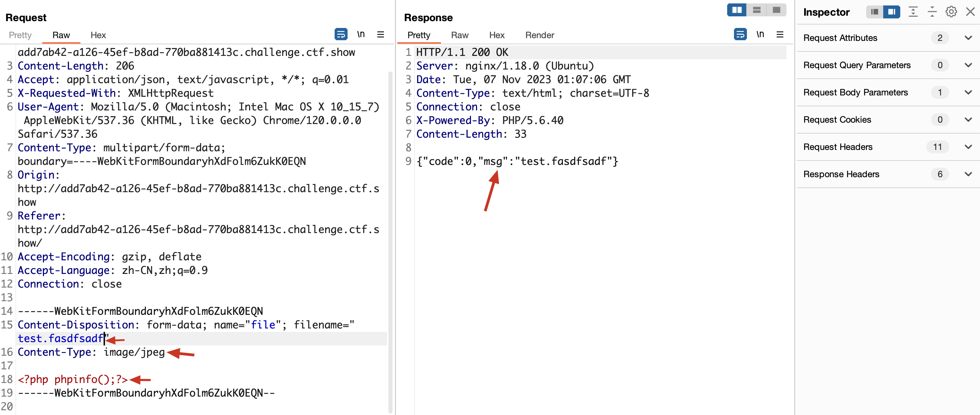Click Response Headers count badge 6

[940, 174]
